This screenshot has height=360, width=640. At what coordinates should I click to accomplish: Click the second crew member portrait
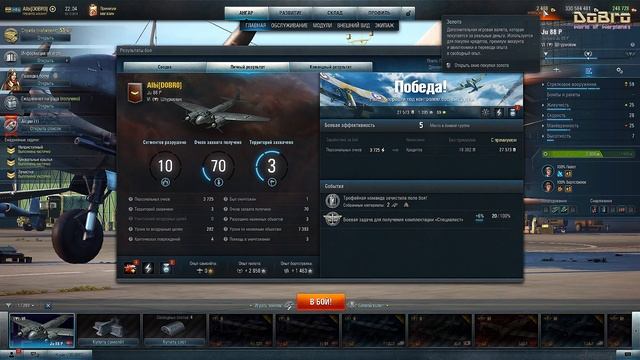tap(548, 186)
